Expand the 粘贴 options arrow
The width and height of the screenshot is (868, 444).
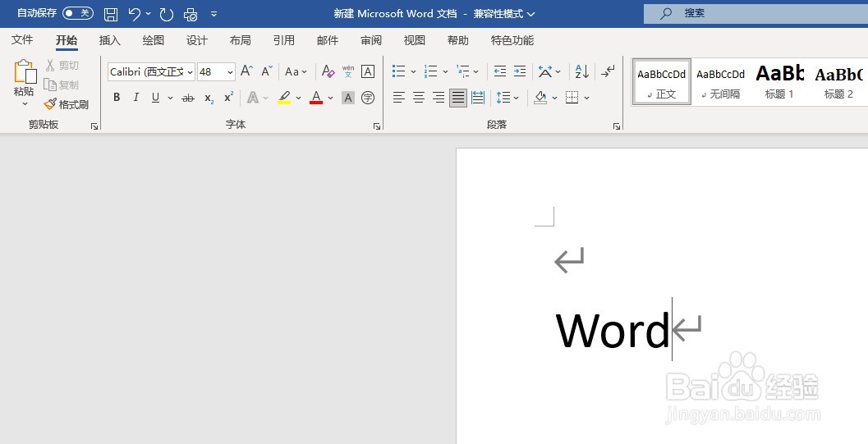click(x=25, y=103)
